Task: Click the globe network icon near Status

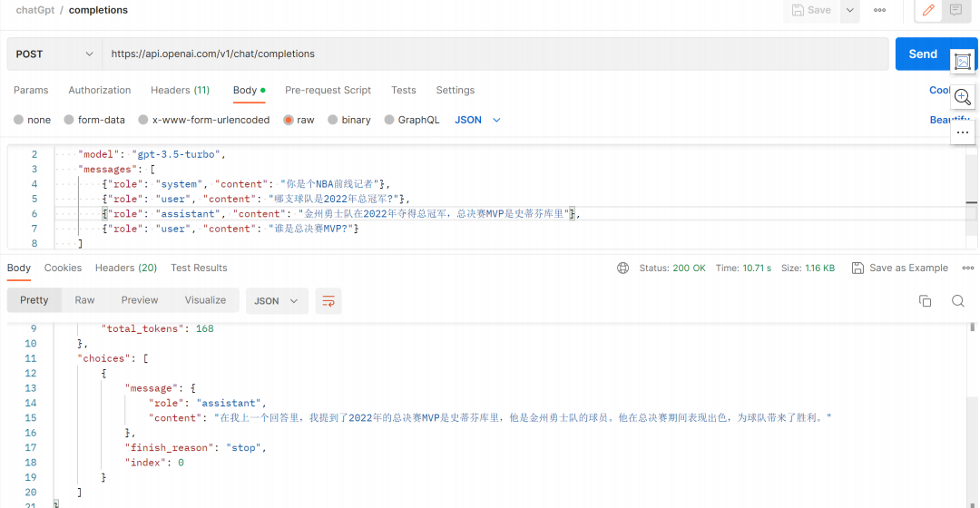Action: (x=622, y=269)
